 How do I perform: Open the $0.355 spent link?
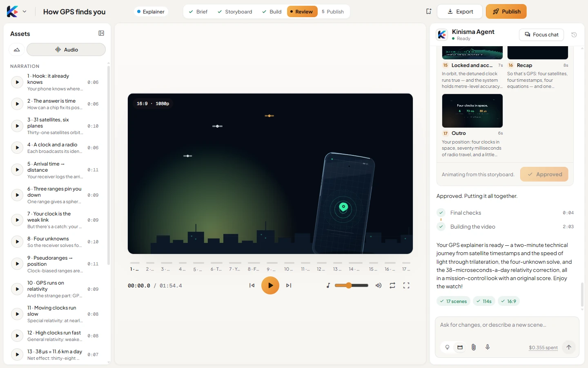click(543, 348)
